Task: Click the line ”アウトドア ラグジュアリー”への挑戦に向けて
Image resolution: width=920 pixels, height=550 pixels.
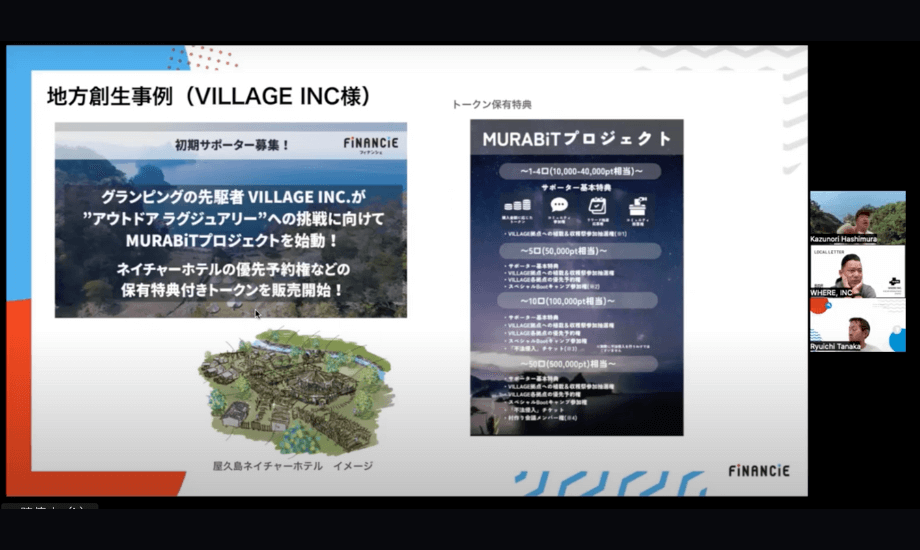Action: [234, 219]
